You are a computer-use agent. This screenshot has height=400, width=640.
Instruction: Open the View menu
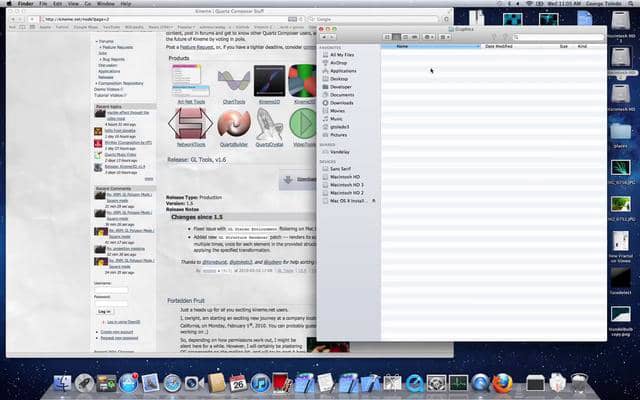(73, 4)
